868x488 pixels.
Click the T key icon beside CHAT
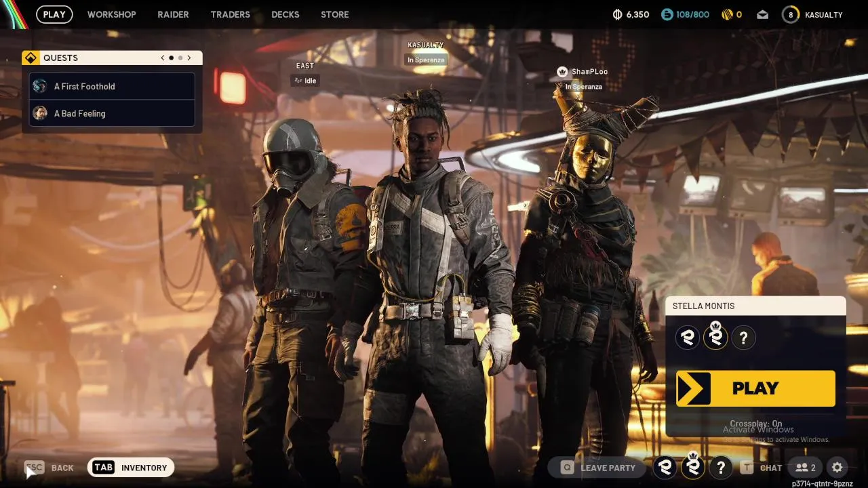[747, 468]
